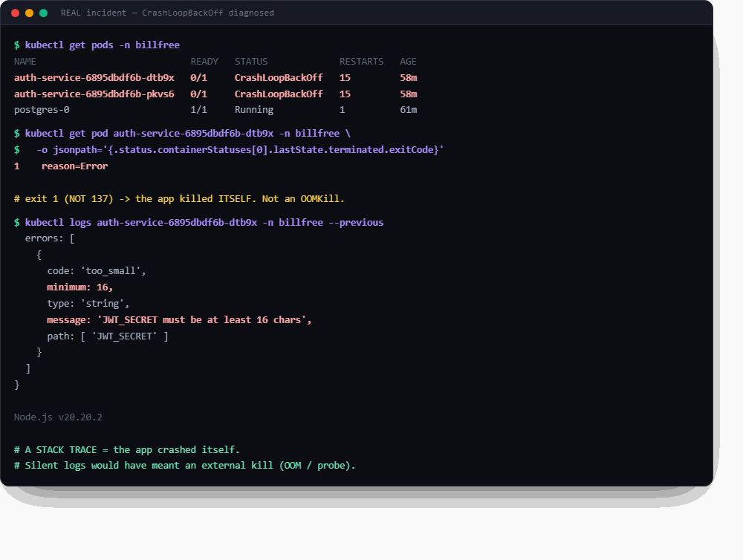Click the 0/1 ready value for dtb9x pod
The image size is (743, 560).
pyautogui.click(x=198, y=78)
